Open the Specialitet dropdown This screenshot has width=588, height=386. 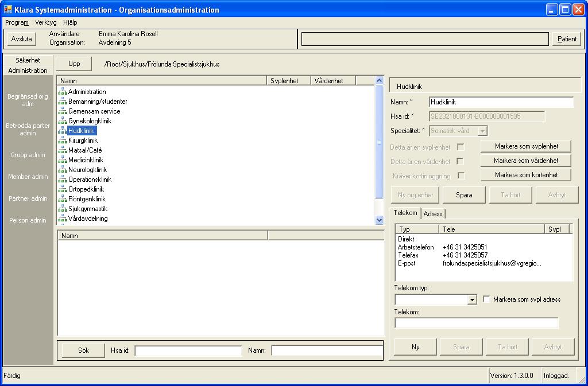(482, 131)
